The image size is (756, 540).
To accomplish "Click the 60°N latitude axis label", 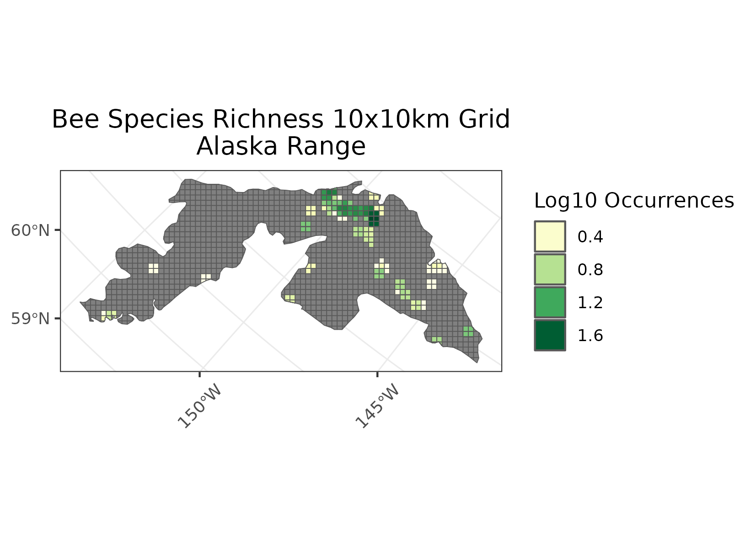I will [30, 230].
